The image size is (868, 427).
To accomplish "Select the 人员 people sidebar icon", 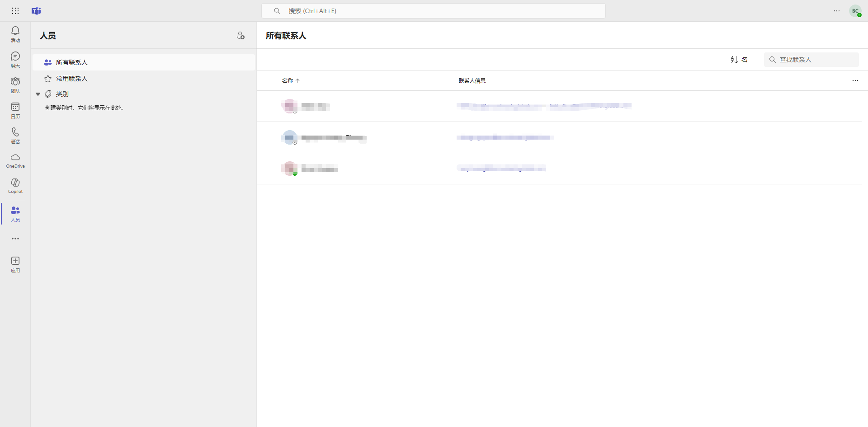I will point(15,214).
